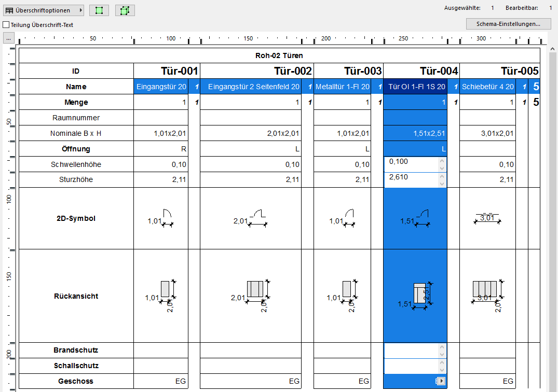Click the Roh-02 Türen title cell
558x392 pixels.
[279, 55]
